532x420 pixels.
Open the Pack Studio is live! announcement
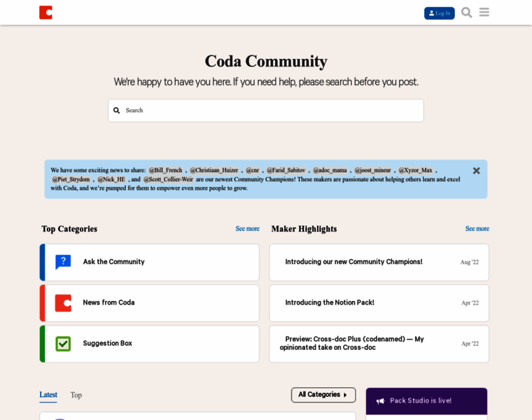click(421, 400)
